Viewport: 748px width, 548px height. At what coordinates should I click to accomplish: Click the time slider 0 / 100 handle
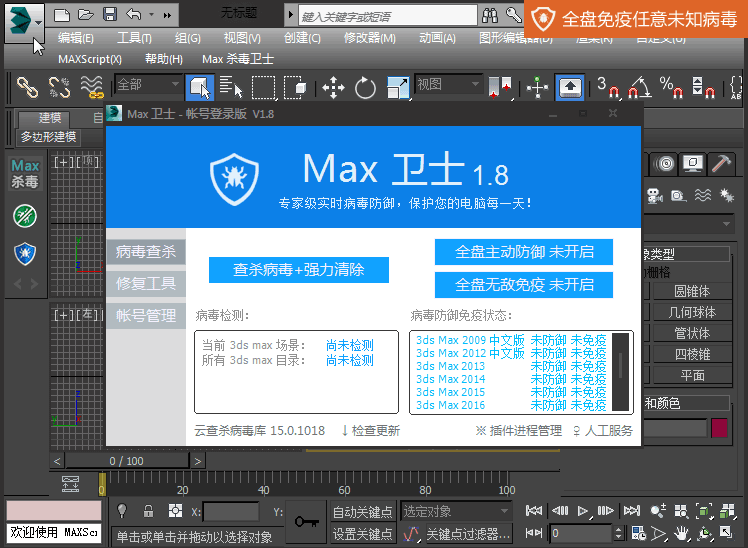coord(126,461)
